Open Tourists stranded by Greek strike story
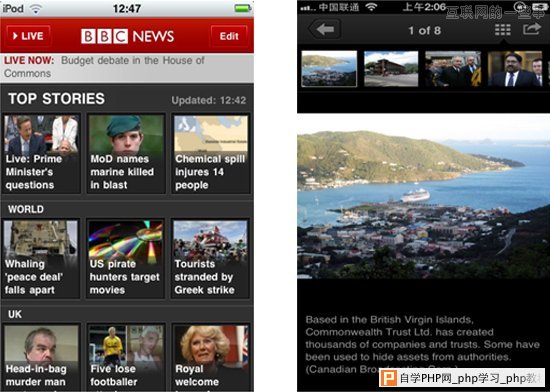The width and height of the screenshot is (550, 392). 211,259
